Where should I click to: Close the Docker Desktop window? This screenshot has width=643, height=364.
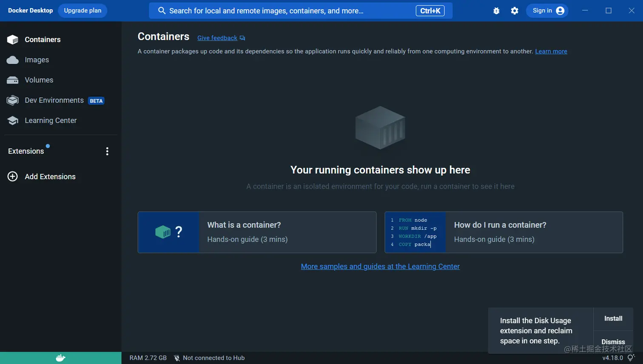point(632,11)
